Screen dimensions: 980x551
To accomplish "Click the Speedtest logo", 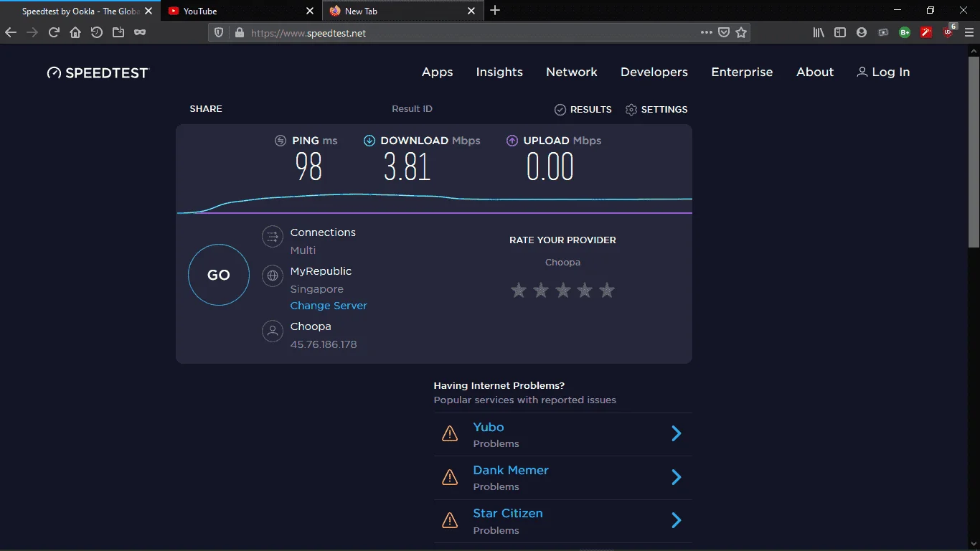I will [x=98, y=72].
